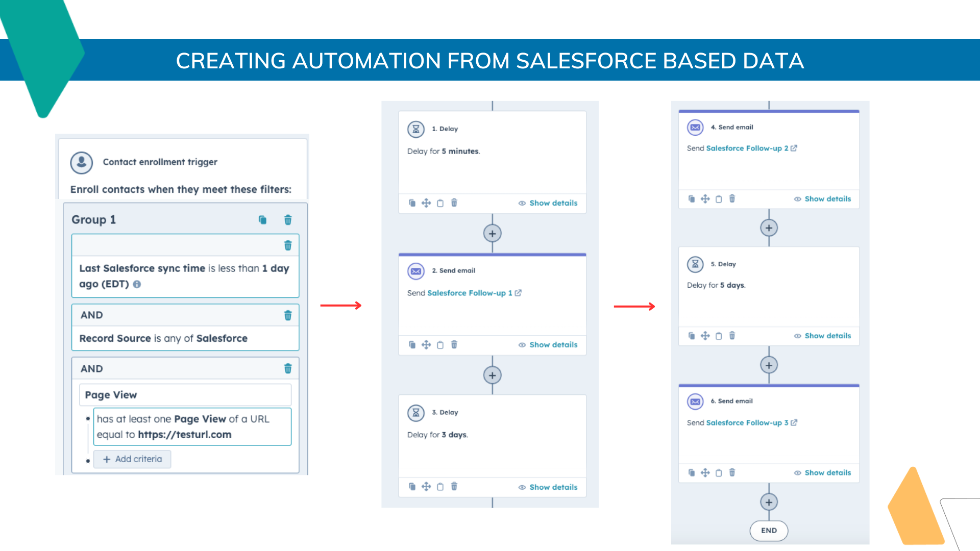Delete the 6. Send email action
Screen dimensions: 980x551
pos(732,473)
